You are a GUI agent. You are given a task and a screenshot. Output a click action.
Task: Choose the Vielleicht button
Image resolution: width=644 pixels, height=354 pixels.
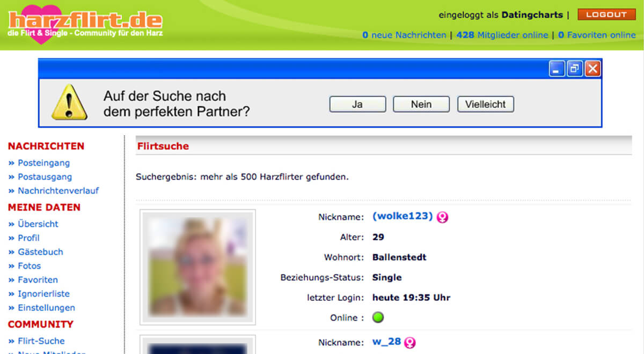tap(485, 104)
